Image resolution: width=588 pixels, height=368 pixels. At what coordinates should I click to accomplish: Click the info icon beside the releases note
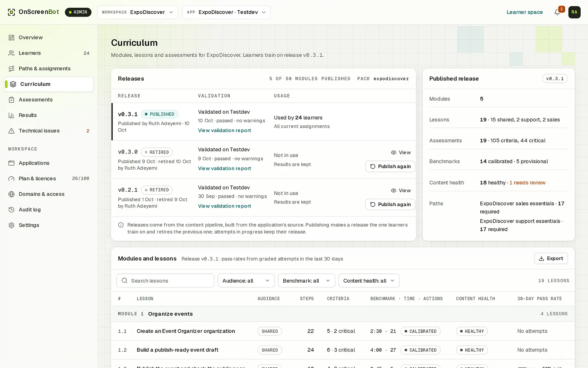[121, 225]
